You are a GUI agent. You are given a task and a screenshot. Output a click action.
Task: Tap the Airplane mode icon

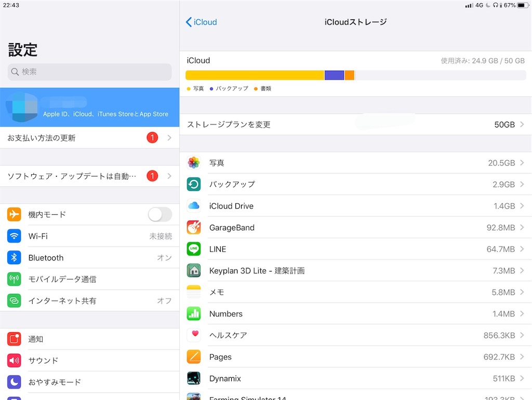[x=14, y=214]
